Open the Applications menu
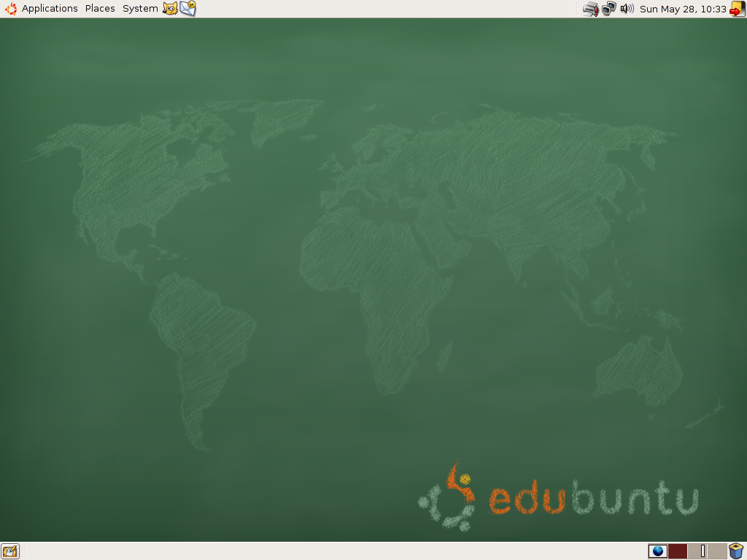747x560 pixels. tap(50, 9)
